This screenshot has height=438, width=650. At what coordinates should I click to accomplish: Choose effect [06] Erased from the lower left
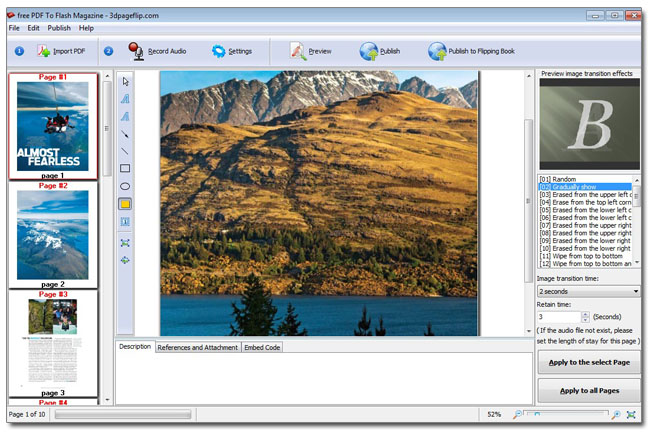tap(585, 218)
